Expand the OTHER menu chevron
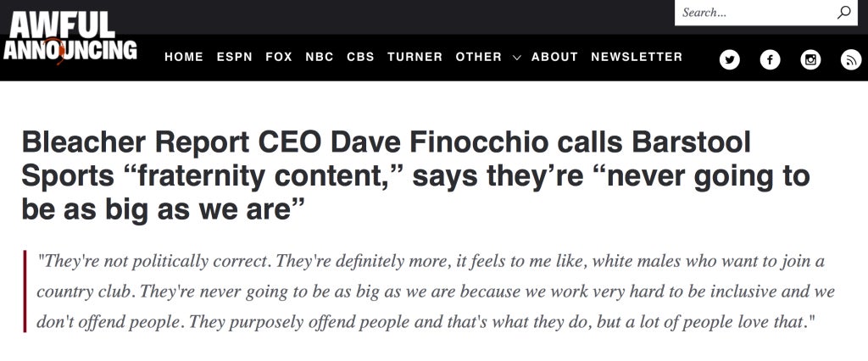 [x=517, y=57]
